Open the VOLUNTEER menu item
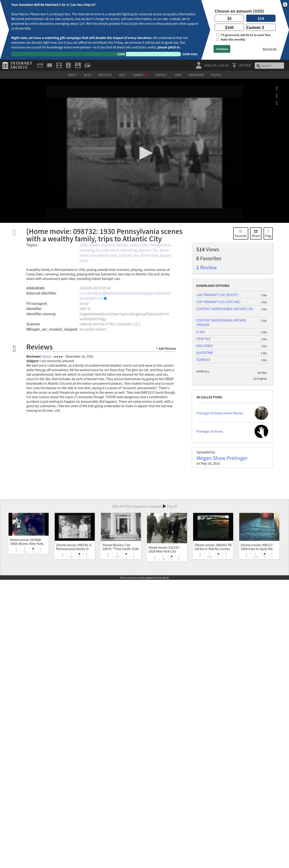Viewport: 289px width, 868px height. pos(196,75)
